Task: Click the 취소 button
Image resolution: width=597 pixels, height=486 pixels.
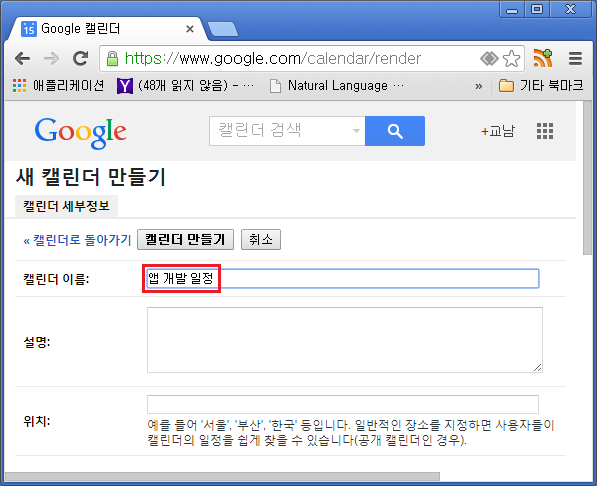Action: pos(261,240)
